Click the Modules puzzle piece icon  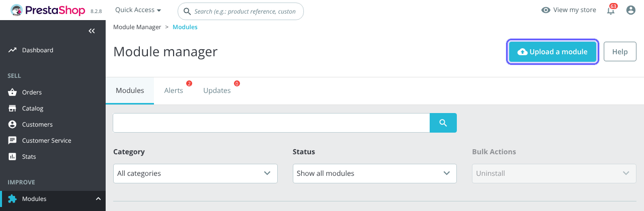(x=13, y=199)
